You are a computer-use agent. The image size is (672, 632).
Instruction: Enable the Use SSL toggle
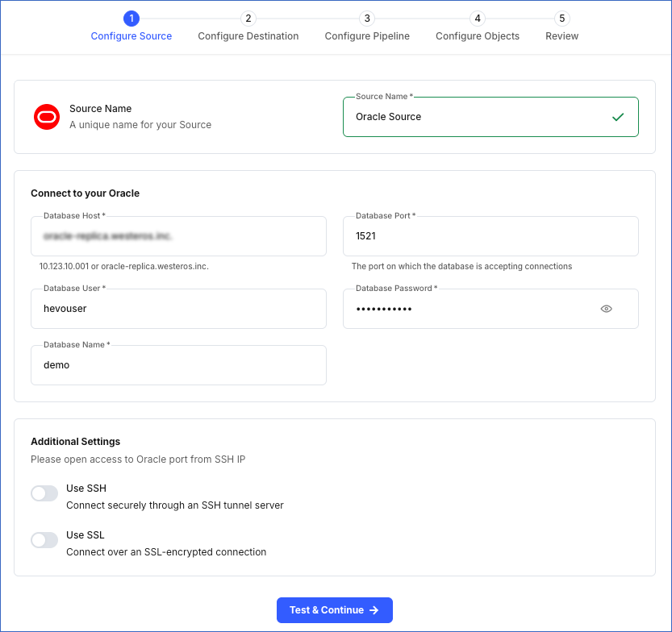point(44,540)
